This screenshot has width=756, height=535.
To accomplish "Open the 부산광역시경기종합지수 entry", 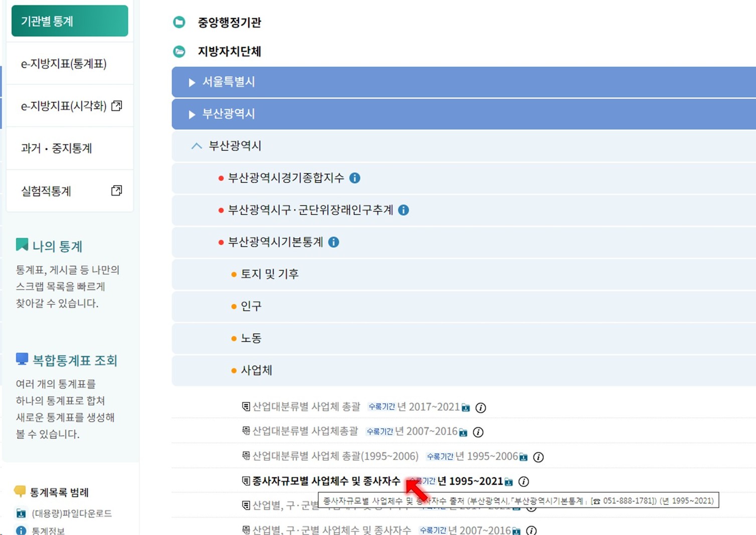I will pyautogui.click(x=286, y=178).
